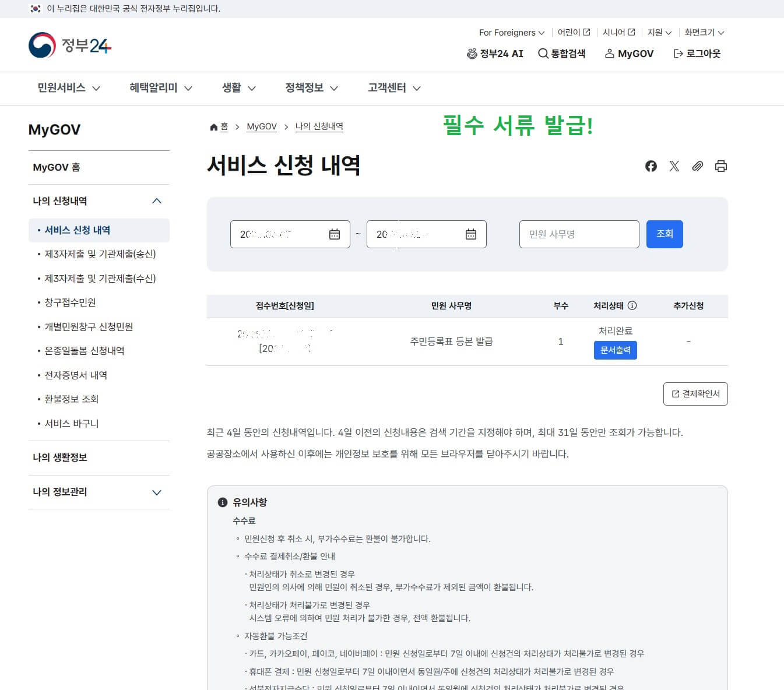Expand the 나의 정보관리 sidebar section

point(99,492)
